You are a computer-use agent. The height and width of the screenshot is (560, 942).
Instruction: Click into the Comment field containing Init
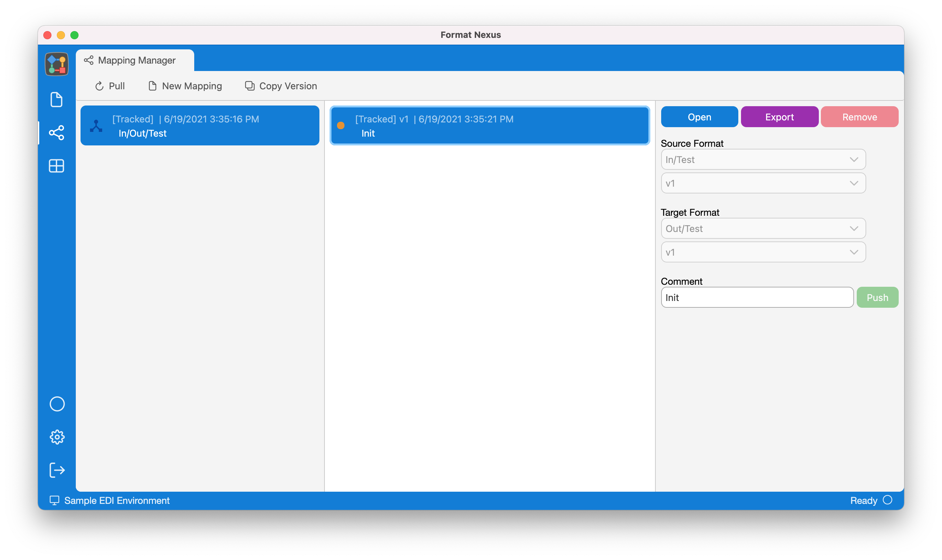757,297
